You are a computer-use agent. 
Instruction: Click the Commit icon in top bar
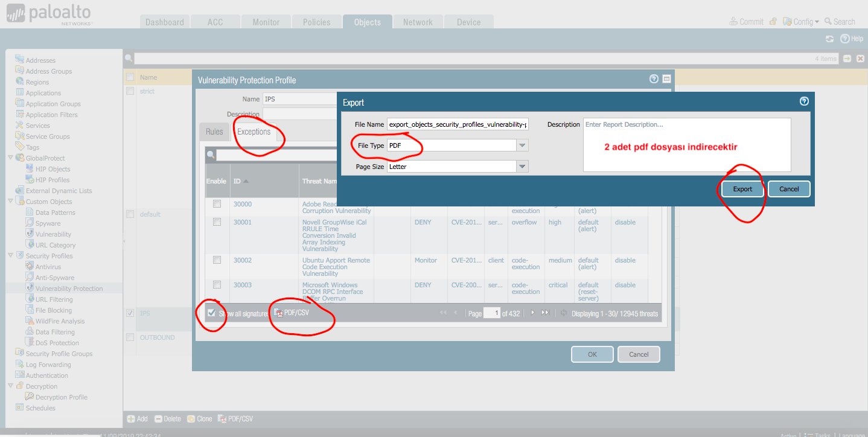[734, 22]
